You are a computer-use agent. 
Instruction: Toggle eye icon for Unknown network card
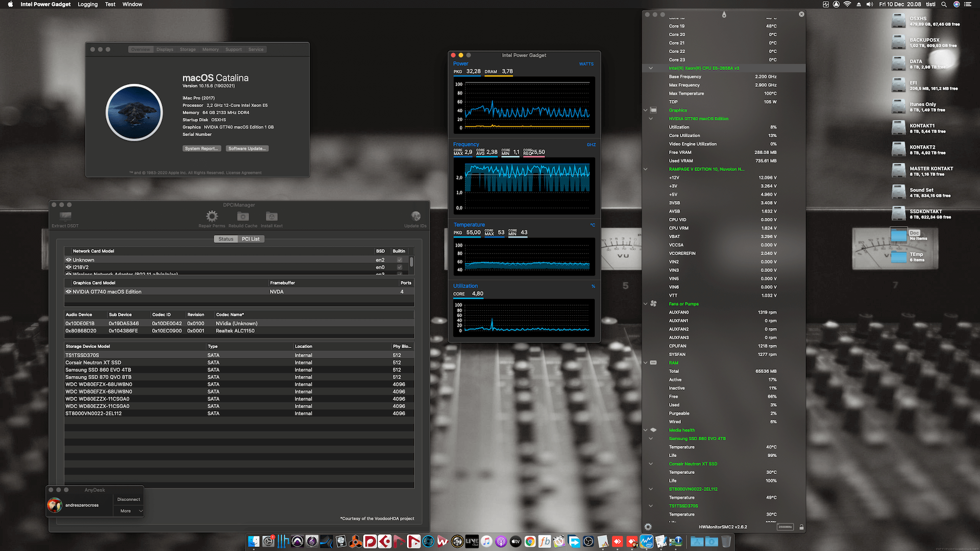(68, 260)
